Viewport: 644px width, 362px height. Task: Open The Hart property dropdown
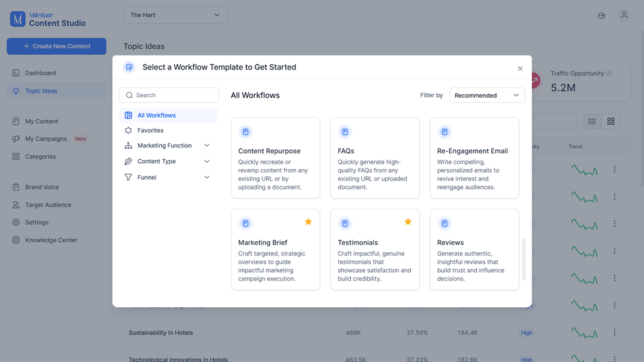click(176, 15)
